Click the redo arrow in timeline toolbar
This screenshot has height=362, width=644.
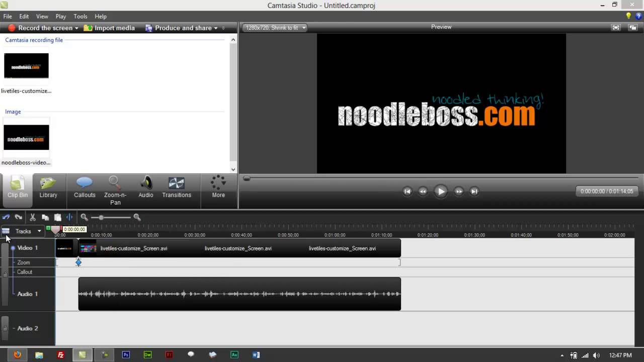19,217
